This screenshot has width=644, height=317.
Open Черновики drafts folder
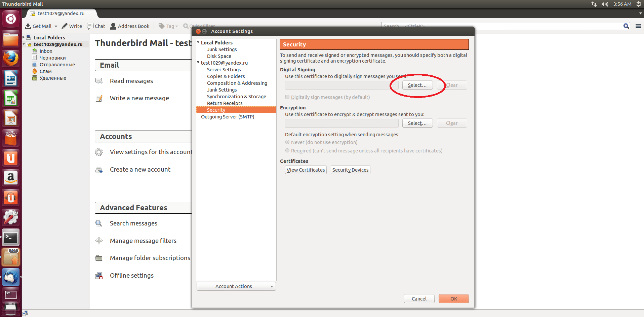[x=52, y=58]
